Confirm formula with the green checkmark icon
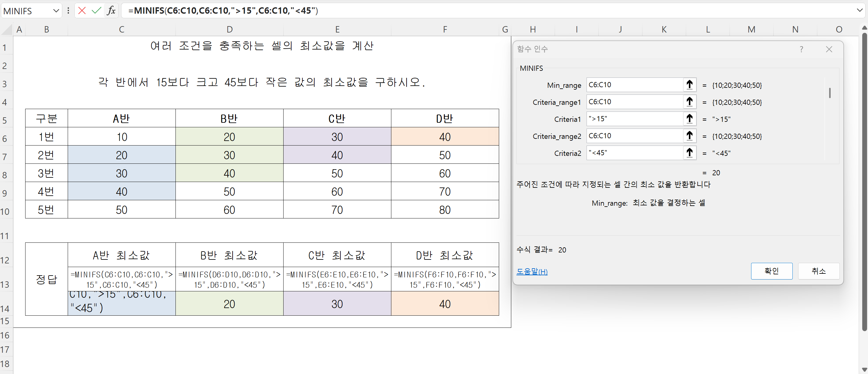 [x=96, y=11]
